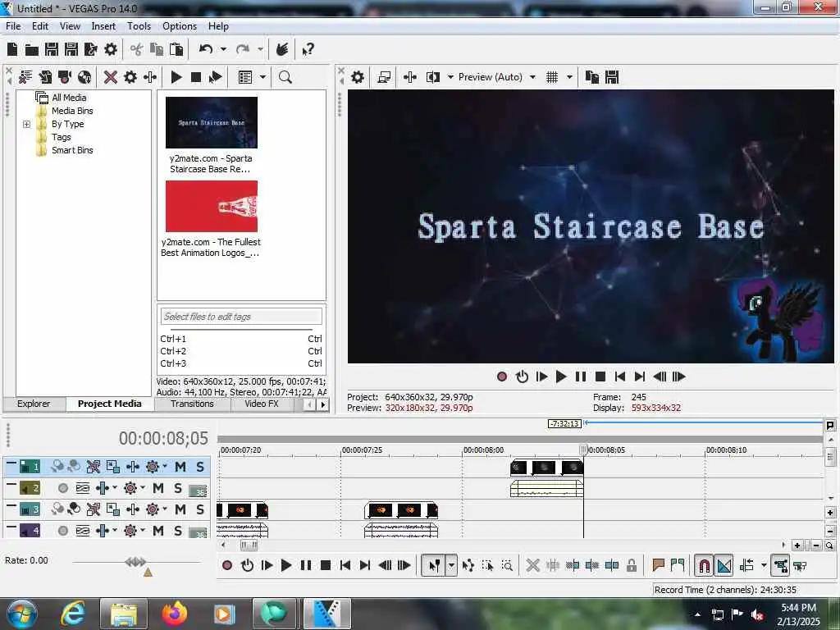Select the Envelope edit tool
Viewport: 840px width, 630px height.
click(468, 565)
